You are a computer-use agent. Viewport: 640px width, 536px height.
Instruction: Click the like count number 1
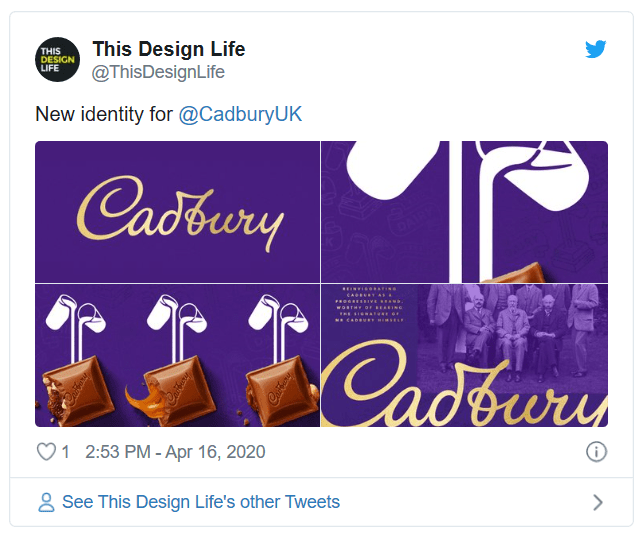66,452
